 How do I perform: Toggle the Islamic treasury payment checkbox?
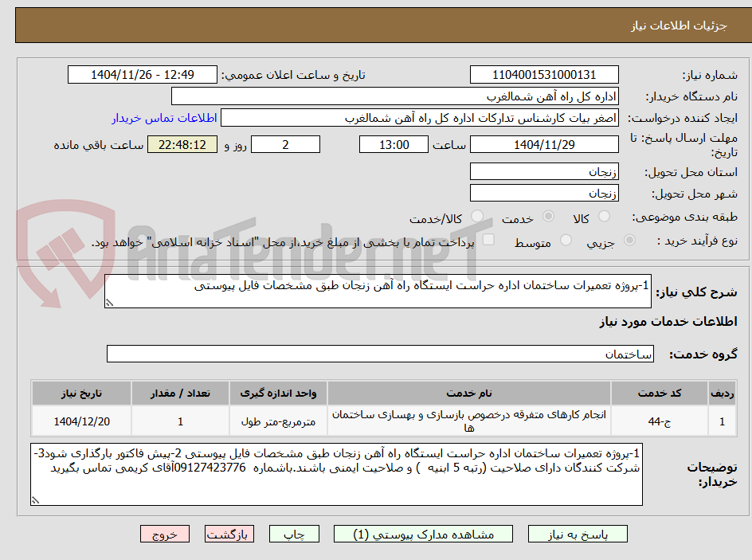click(x=488, y=239)
